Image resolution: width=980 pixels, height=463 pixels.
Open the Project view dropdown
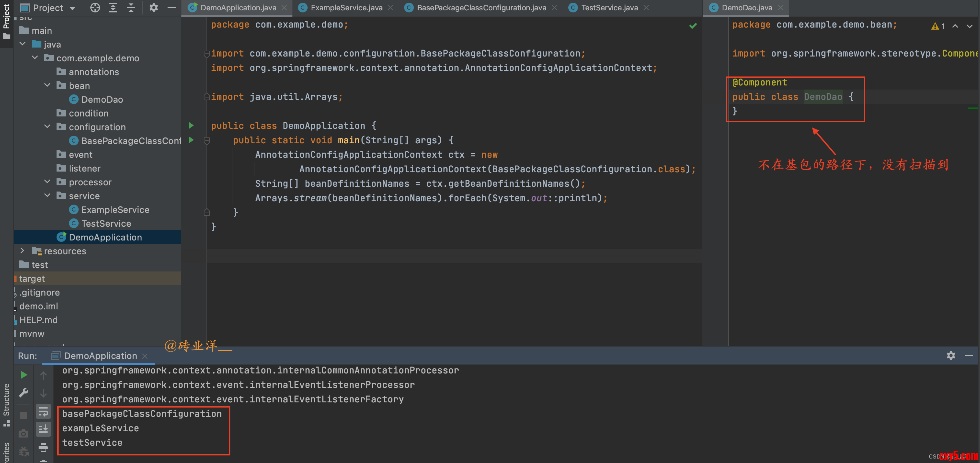(x=72, y=8)
